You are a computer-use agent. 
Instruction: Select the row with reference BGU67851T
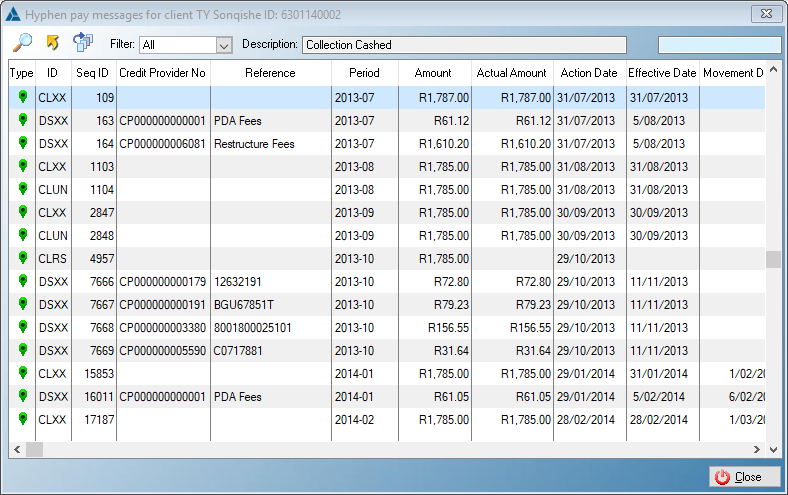coord(270,305)
